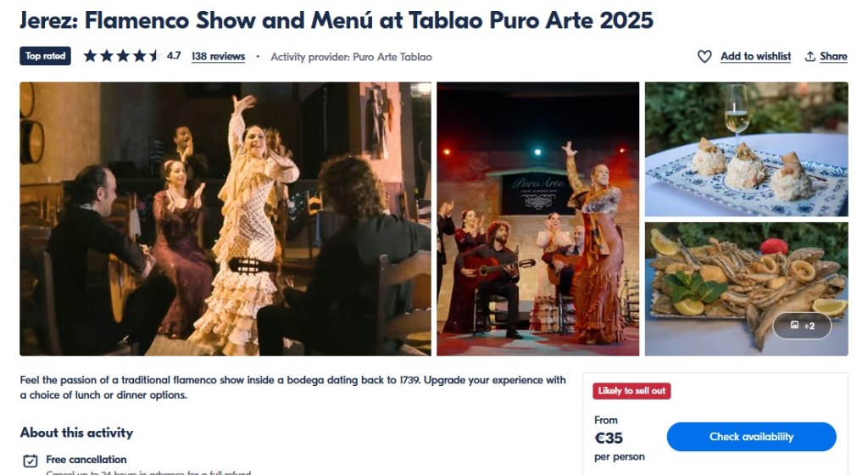Click the Check availability button
This screenshot has width=868, height=475.
(x=751, y=437)
